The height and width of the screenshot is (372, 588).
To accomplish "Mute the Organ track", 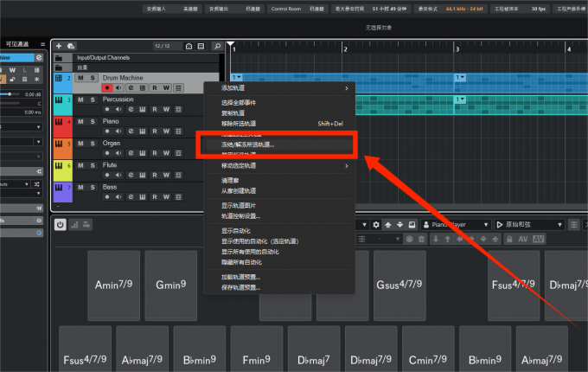I will click(80, 144).
